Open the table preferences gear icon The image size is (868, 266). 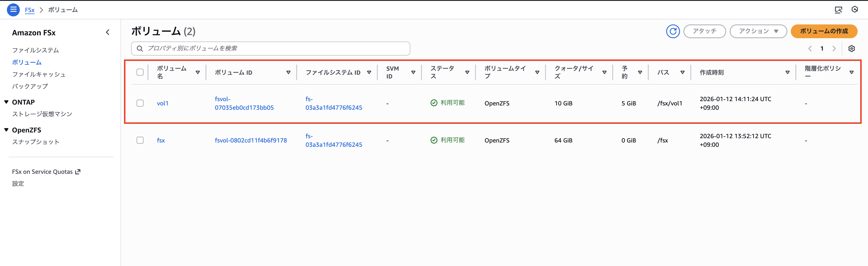852,49
